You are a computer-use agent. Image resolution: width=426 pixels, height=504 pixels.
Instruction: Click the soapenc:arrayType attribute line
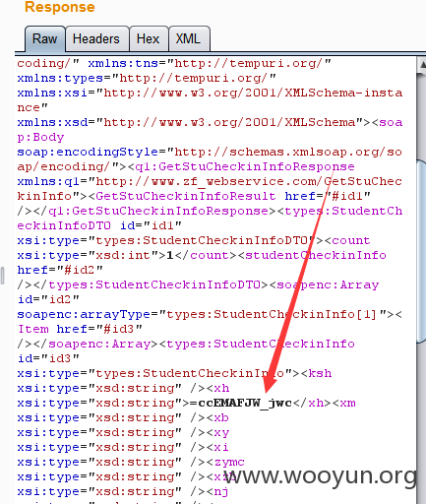pos(210,314)
